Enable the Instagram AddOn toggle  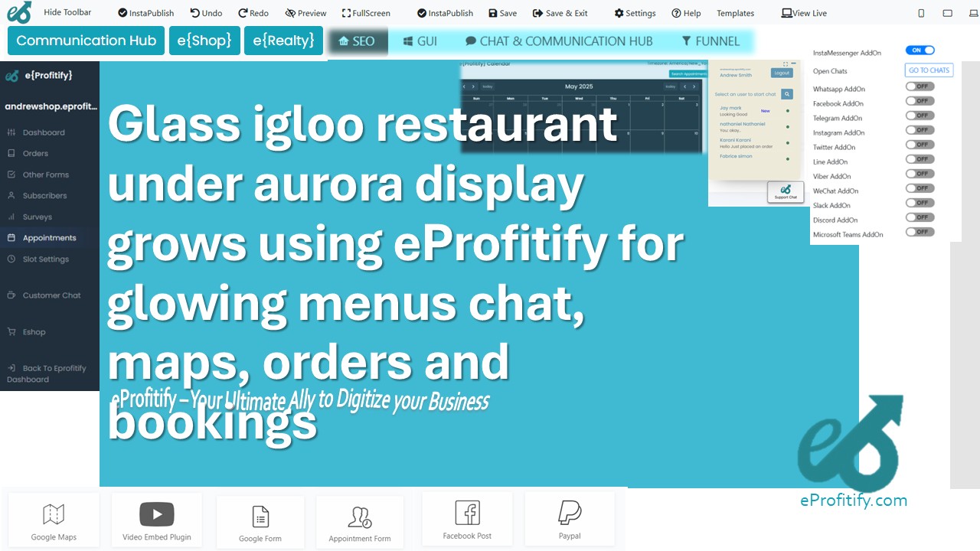[920, 130]
